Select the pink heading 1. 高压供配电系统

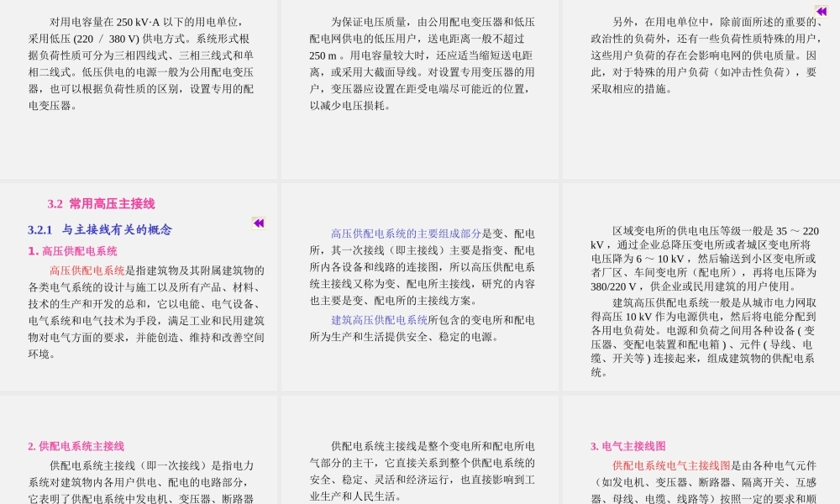(71, 250)
